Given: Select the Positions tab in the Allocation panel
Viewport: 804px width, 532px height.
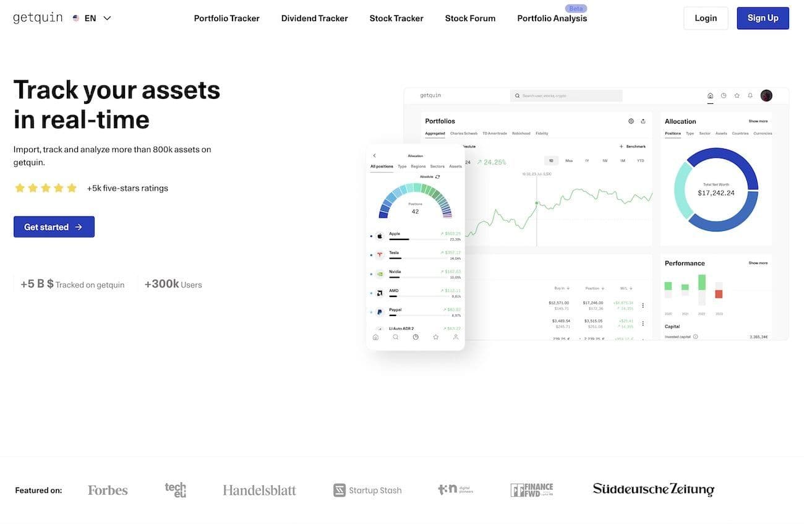Looking at the screenshot, I should point(673,134).
